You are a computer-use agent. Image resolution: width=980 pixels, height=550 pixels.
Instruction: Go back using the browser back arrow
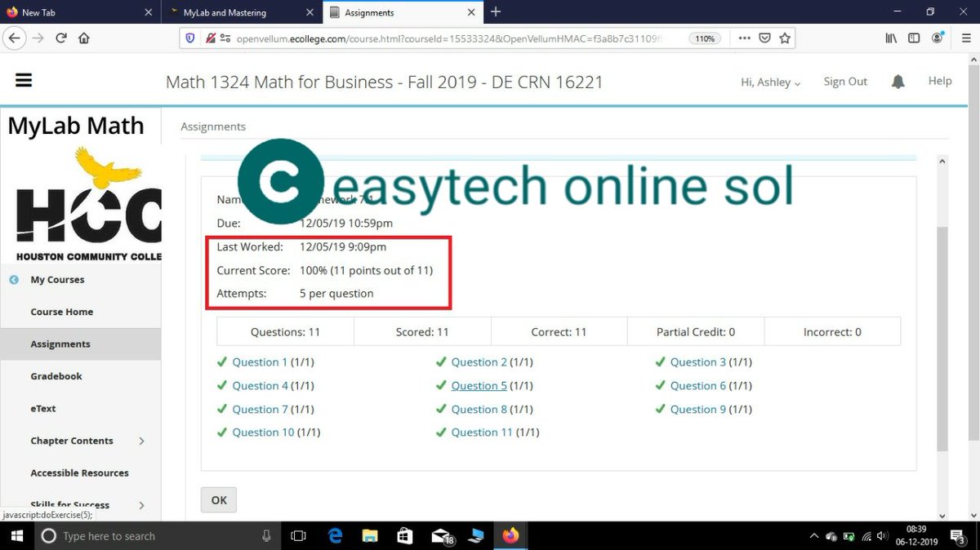coord(16,38)
